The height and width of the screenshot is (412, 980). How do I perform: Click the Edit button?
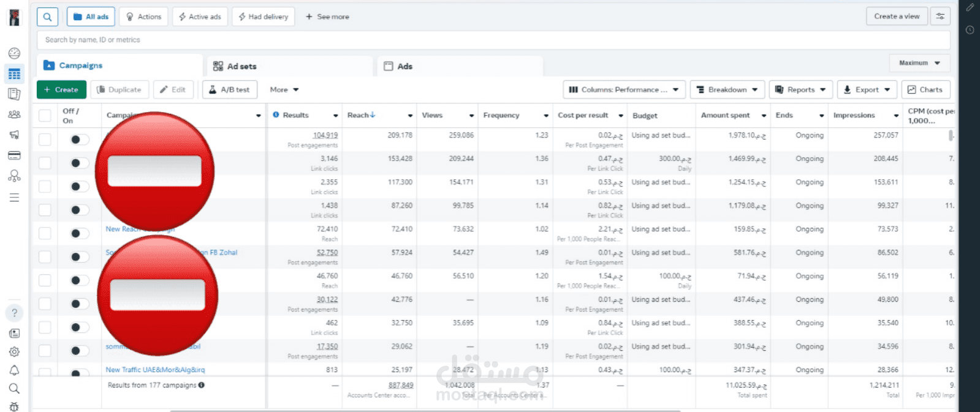pyautogui.click(x=173, y=89)
